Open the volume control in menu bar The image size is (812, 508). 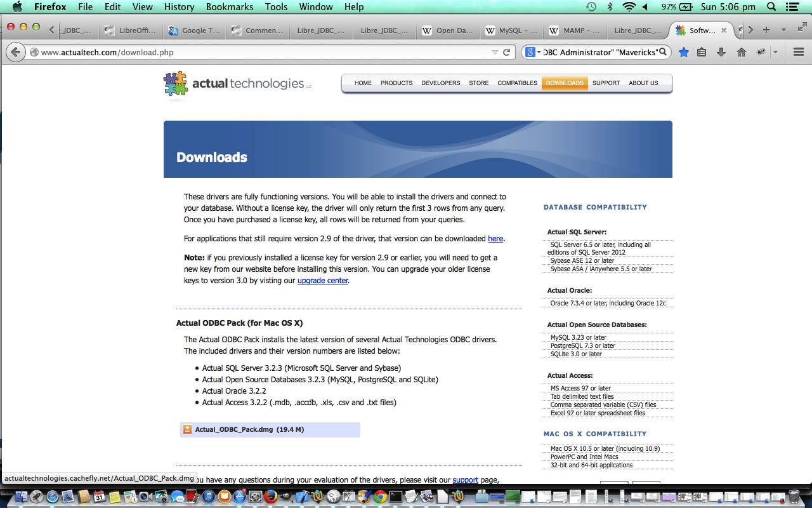646,7
